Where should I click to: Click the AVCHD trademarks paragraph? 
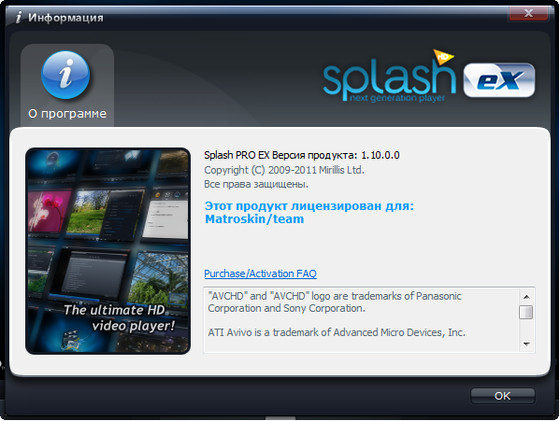click(335, 302)
